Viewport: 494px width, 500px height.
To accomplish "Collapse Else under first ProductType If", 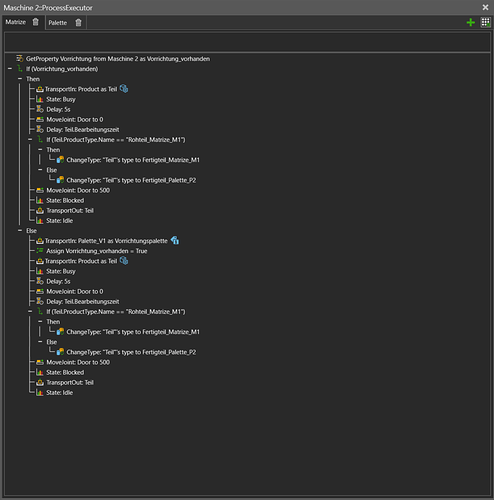I will pyautogui.click(x=40, y=170).
